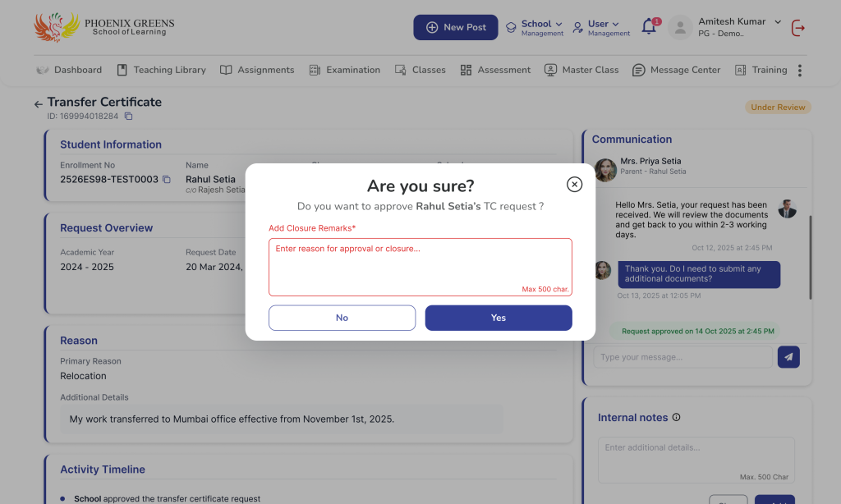
Task: Click the Internal notes info icon
Action: pyautogui.click(x=677, y=418)
